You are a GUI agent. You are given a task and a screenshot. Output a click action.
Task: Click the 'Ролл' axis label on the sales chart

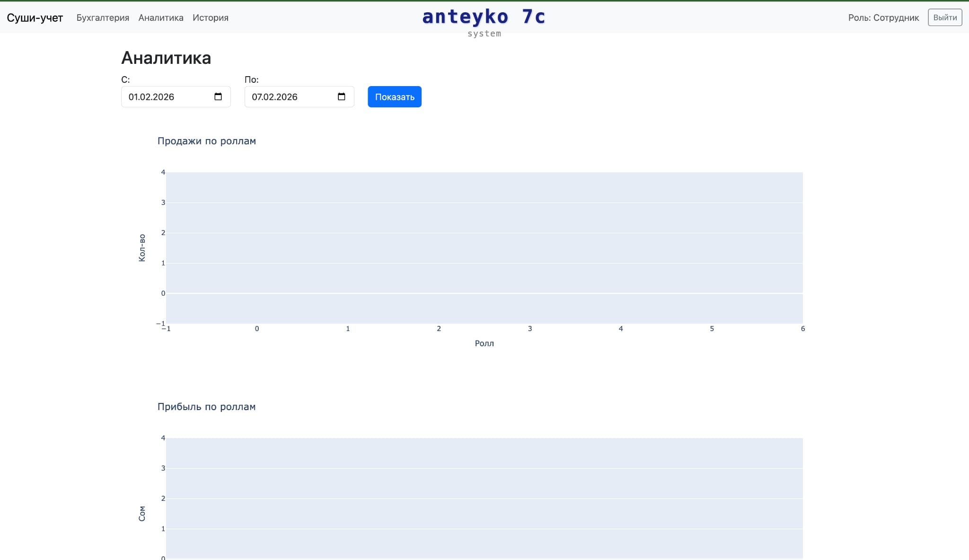[484, 343]
